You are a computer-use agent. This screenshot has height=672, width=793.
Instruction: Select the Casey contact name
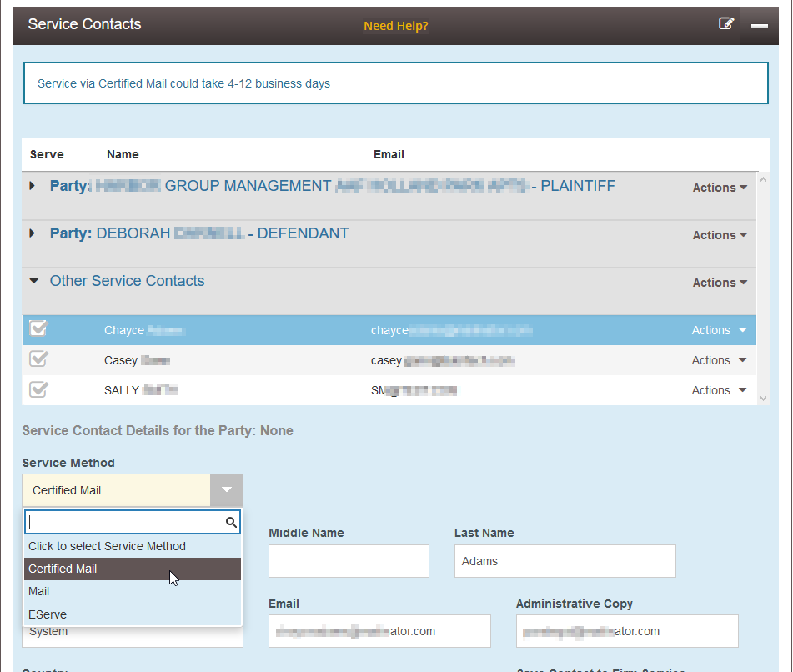pos(137,360)
